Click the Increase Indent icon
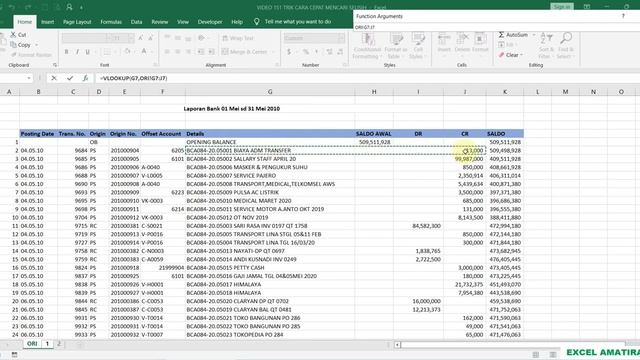This screenshot has width=640, height=360. (211, 52)
